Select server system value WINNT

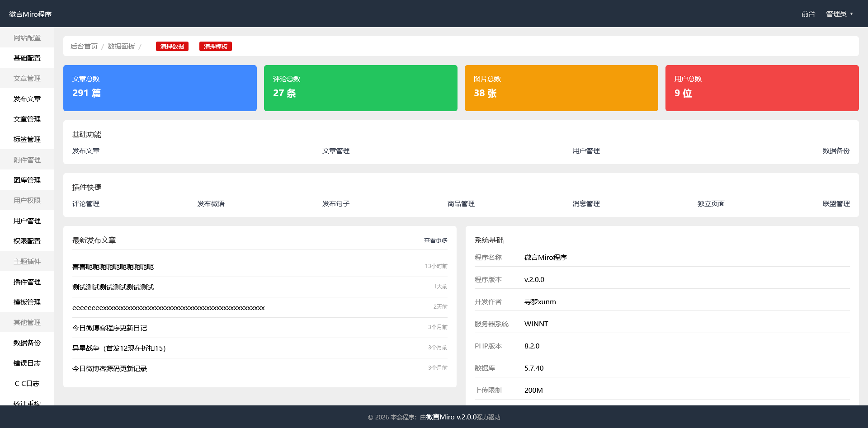point(536,324)
